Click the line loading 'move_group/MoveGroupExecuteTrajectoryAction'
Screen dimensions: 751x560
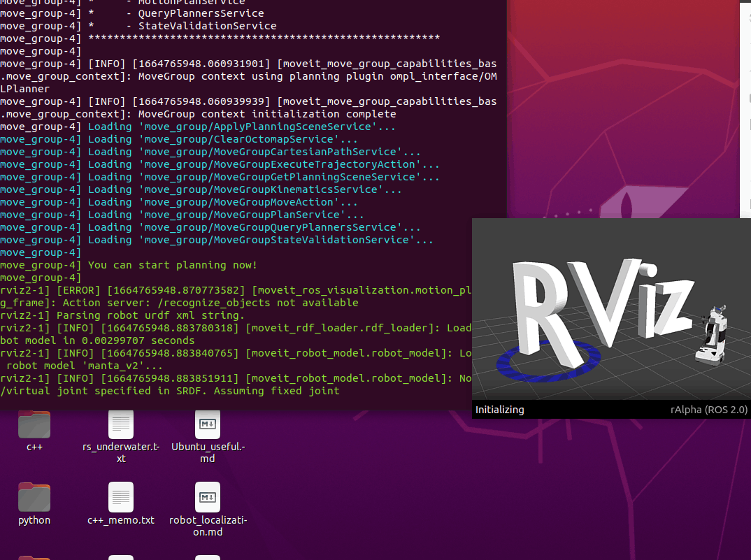[x=220, y=164]
